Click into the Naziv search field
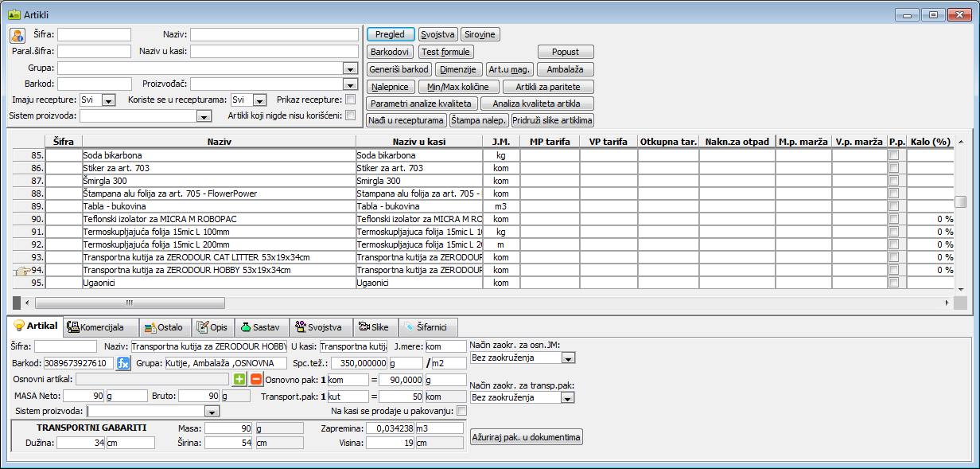The image size is (980, 469). coord(274,35)
